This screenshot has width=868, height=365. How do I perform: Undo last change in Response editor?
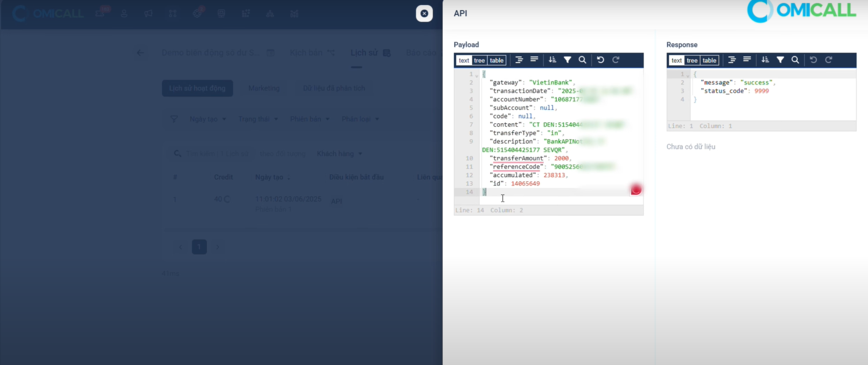[814, 60]
